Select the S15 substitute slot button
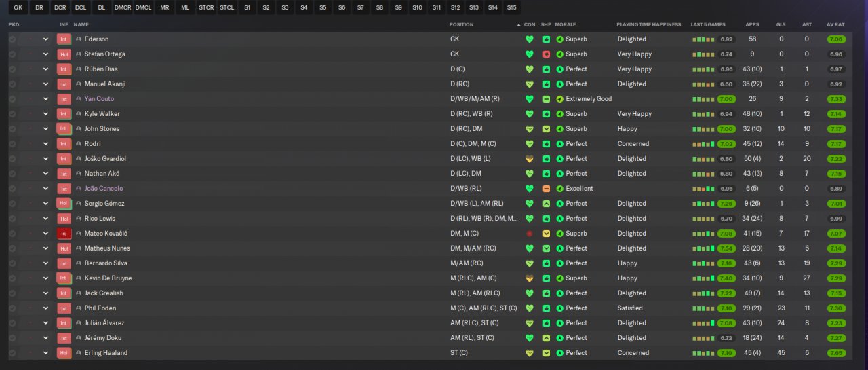The width and height of the screenshot is (868, 370). click(x=511, y=7)
